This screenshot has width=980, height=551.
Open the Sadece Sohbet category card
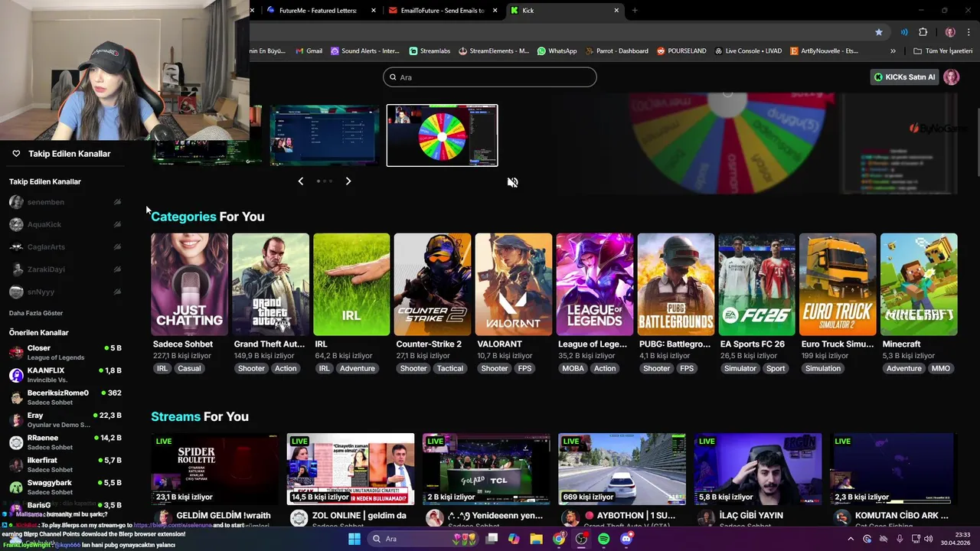pyautogui.click(x=189, y=285)
